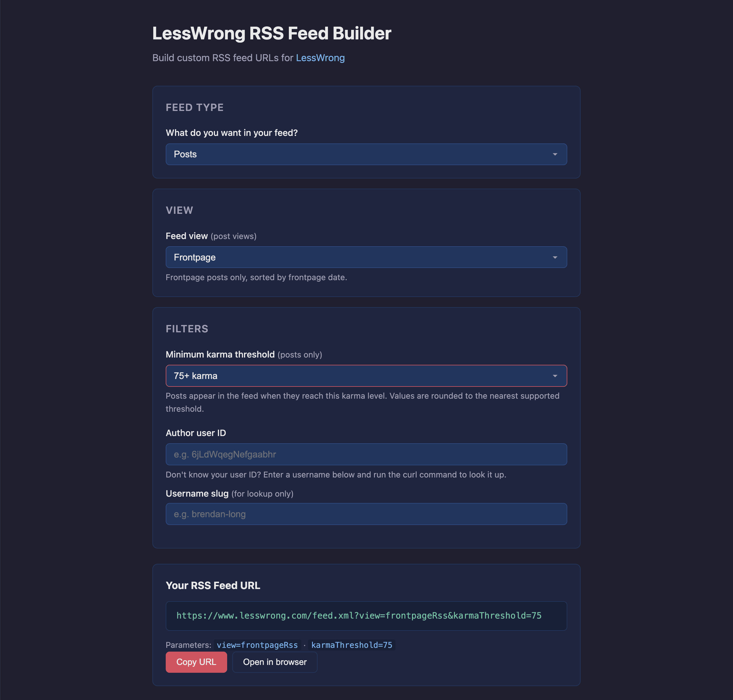The image size is (733, 700).
Task: Click the Open in browser button
Action: click(275, 662)
